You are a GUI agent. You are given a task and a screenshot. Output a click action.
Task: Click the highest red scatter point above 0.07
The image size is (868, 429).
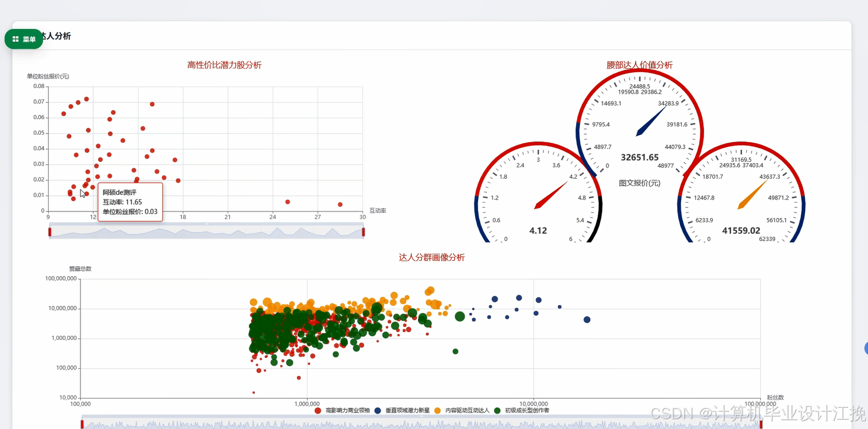(87, 99)
